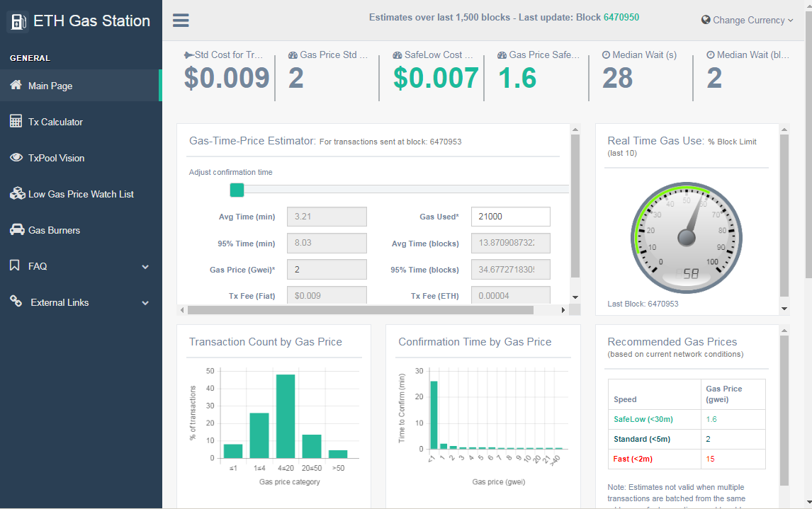
Task: Click the Fast (<2m) table cell
Action: [x=655, y=459]
